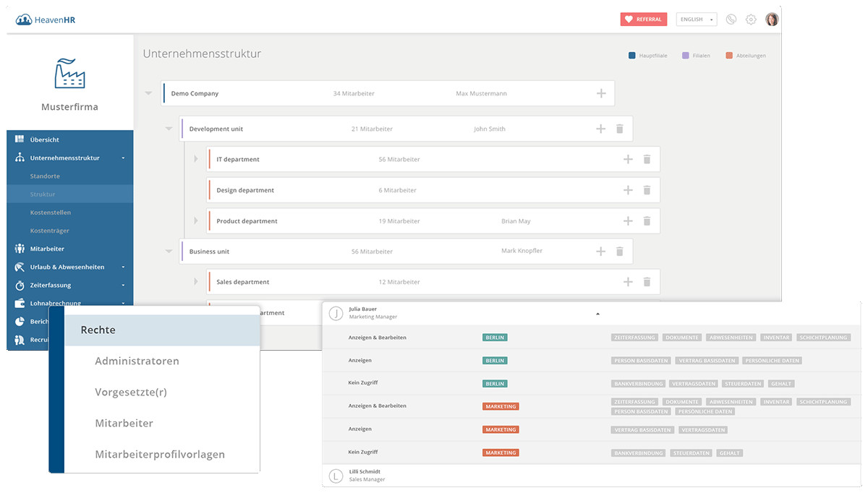Image resolution: width=868 pixels, height=493 pixels.
Task: Delete the Development unit row
Action: (x=619, y=129)
